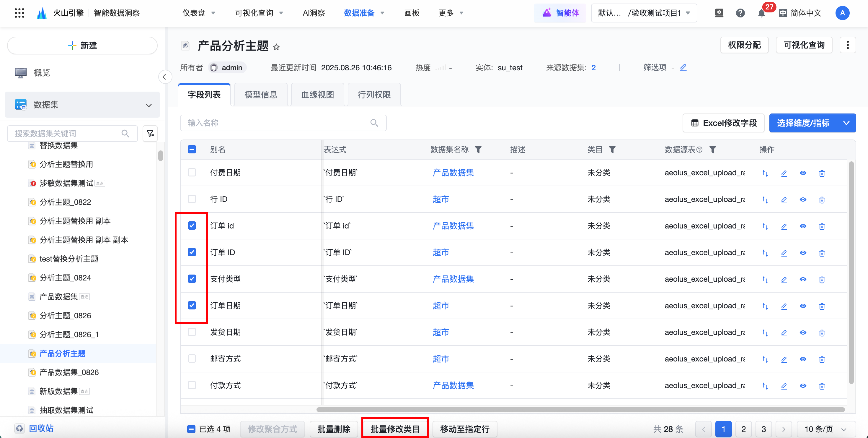
Task: Open the 10 条/页 page size dropdown
Action: tap(825, 429)
